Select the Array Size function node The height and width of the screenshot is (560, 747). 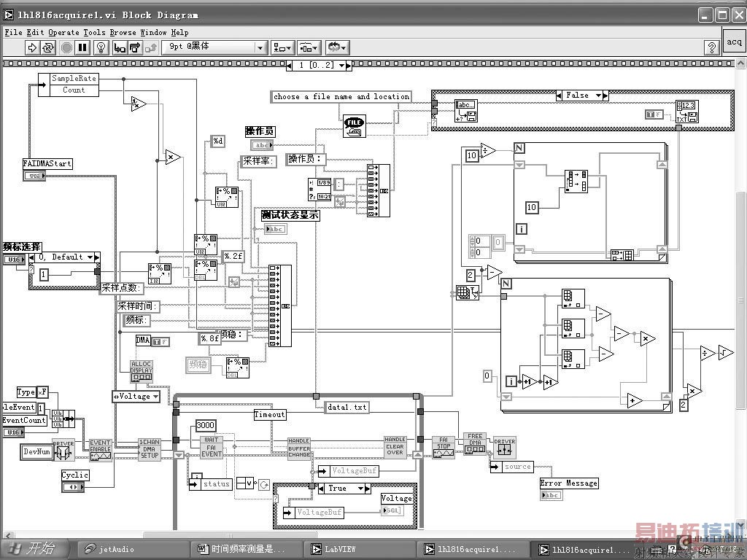[468, 292]
